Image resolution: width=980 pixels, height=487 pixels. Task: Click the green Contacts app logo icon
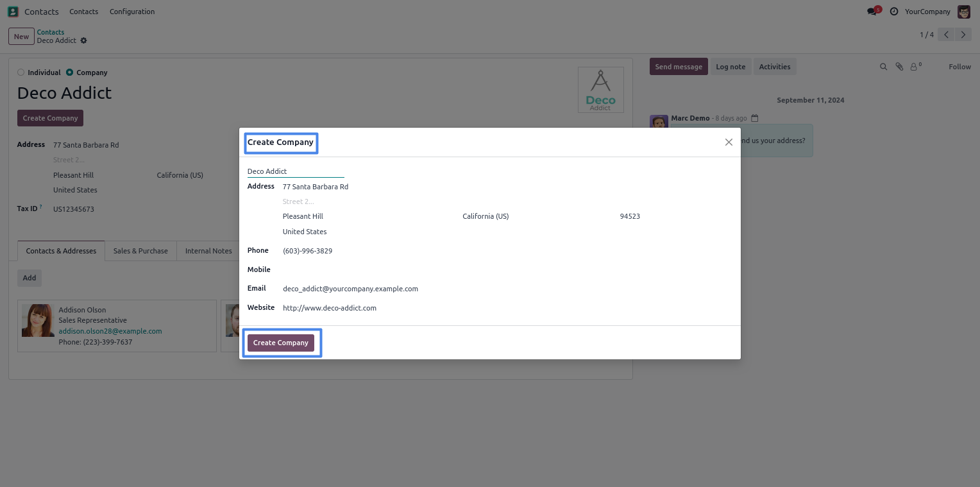point(13,12)
